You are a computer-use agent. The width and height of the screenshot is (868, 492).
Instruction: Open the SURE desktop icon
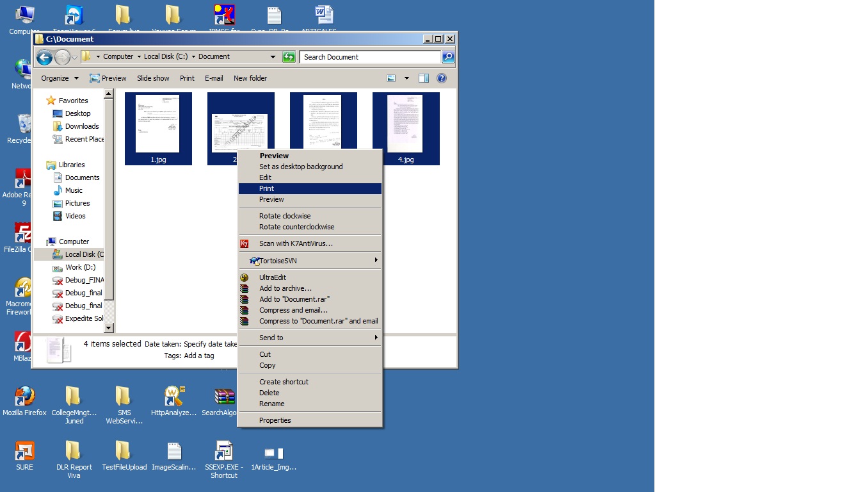(24, 456)
